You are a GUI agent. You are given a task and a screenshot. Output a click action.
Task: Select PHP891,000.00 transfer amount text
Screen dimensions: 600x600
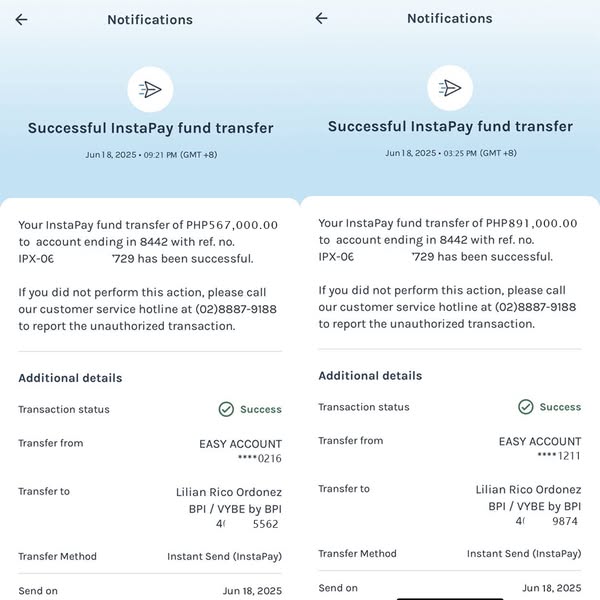pyautogui.click(x=532, y=224)
